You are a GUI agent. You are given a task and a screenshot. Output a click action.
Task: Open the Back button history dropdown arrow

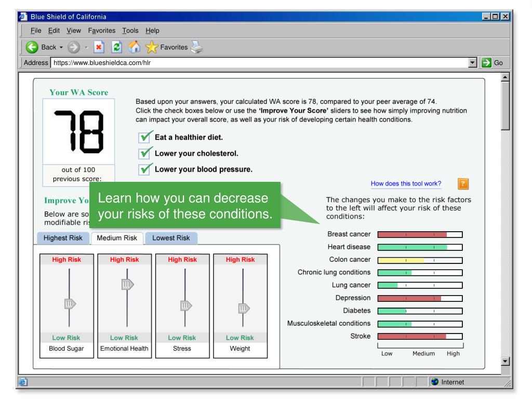pos(61,47)
